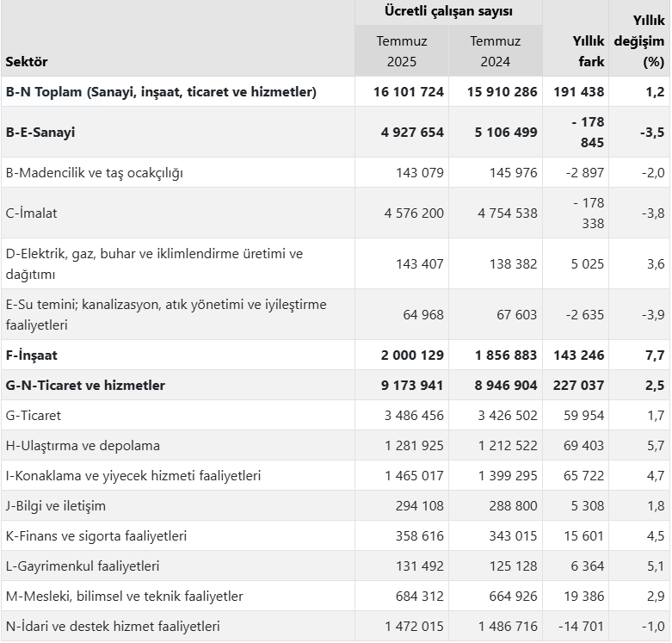Select J-Bilgi ve iletişim row label
This screenshot has height=643, width=672.
(x=55, y=506)
